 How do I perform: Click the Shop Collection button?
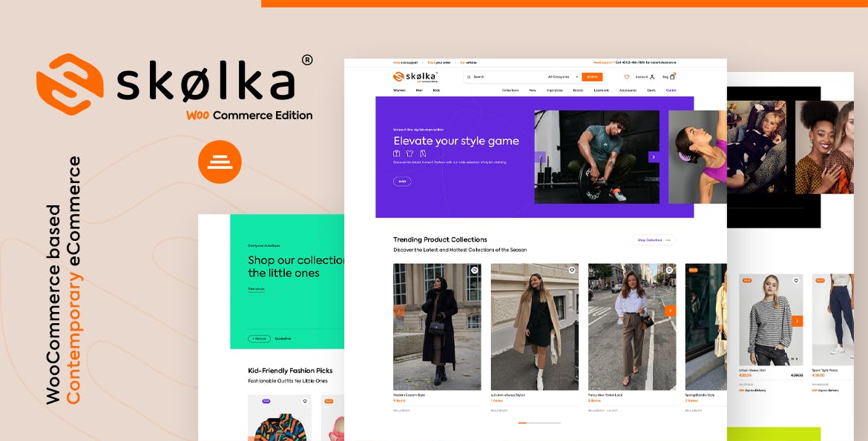(654, 240)
